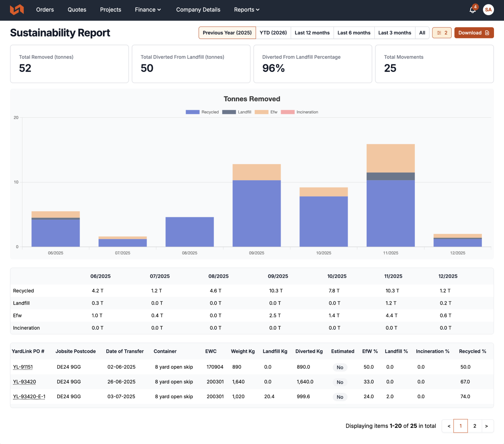
Task: Click the 11/2025 stacked bar
Action: (391, 195)
